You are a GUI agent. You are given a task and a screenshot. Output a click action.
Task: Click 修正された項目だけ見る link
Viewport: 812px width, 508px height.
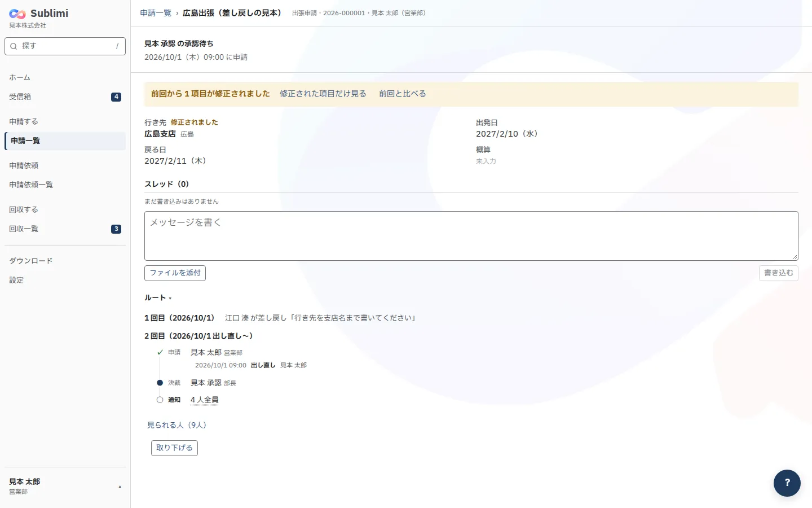click(x=323, y=94)
